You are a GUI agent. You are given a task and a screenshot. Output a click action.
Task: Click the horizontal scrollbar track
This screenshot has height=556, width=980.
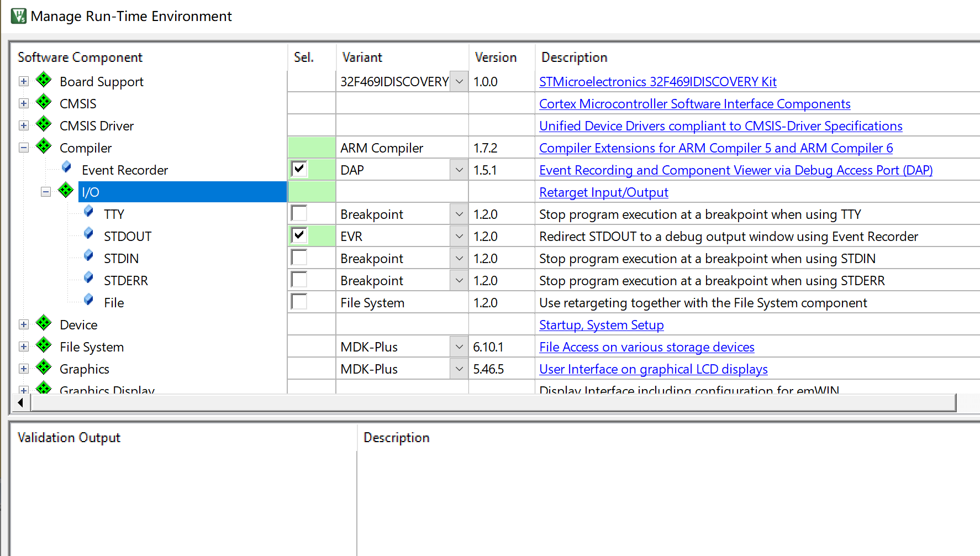pos(493,402)
